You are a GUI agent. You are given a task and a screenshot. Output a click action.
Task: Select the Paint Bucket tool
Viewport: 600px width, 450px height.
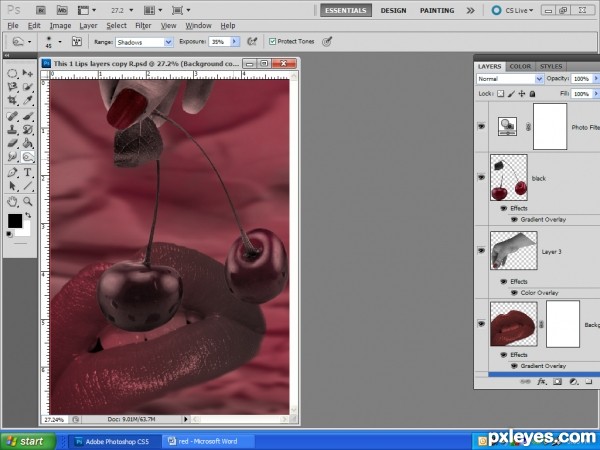[x=28, y=143]
